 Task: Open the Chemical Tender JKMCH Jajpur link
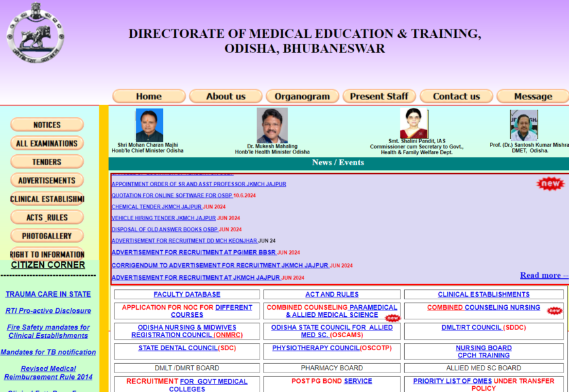(157, 206)
